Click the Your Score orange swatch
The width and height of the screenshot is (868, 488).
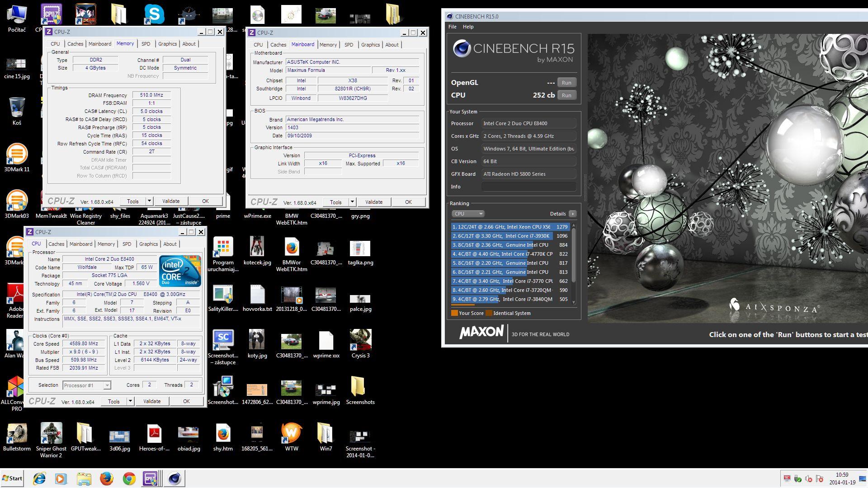click(x=454, y=313)
